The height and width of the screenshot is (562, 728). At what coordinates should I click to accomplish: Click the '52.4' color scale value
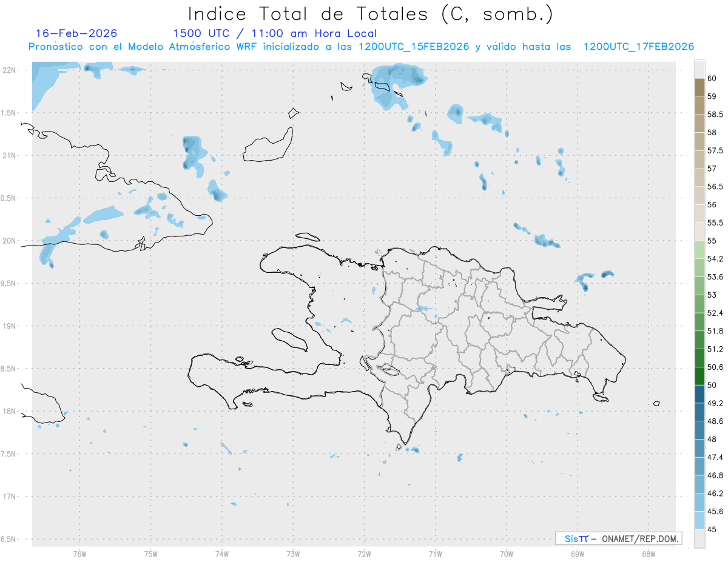click(x=715, y=313)
